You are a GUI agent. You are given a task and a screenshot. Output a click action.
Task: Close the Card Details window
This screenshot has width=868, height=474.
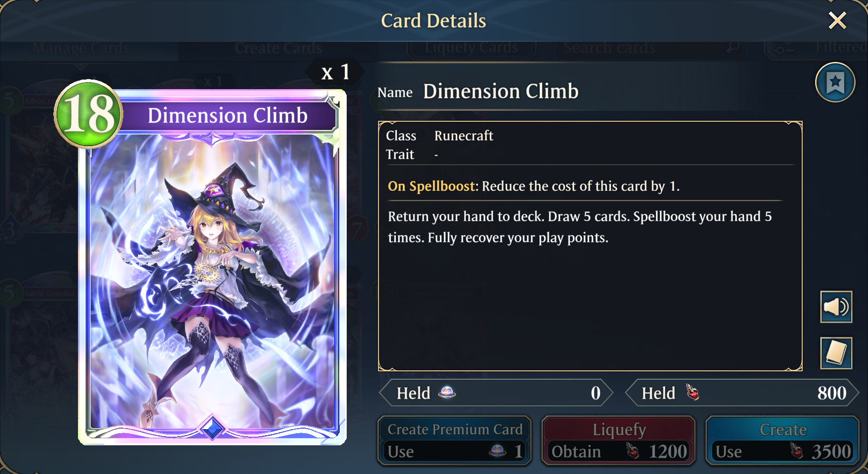click(837, 21)
